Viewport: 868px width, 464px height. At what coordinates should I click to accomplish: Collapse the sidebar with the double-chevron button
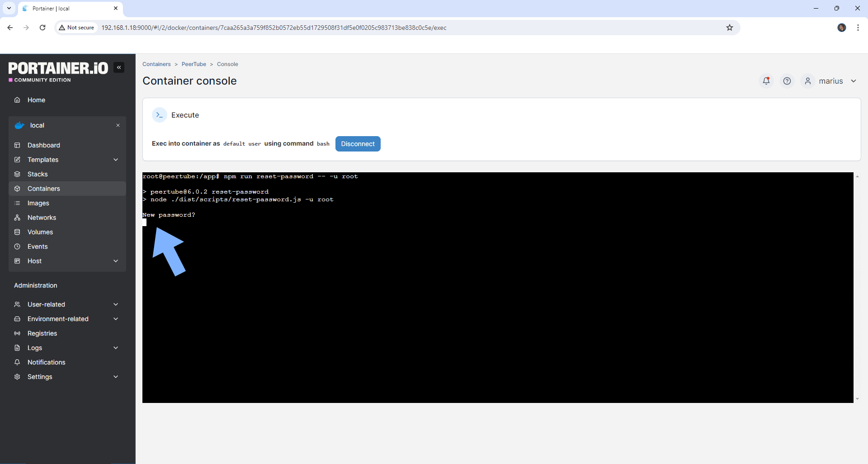[119, 67]
